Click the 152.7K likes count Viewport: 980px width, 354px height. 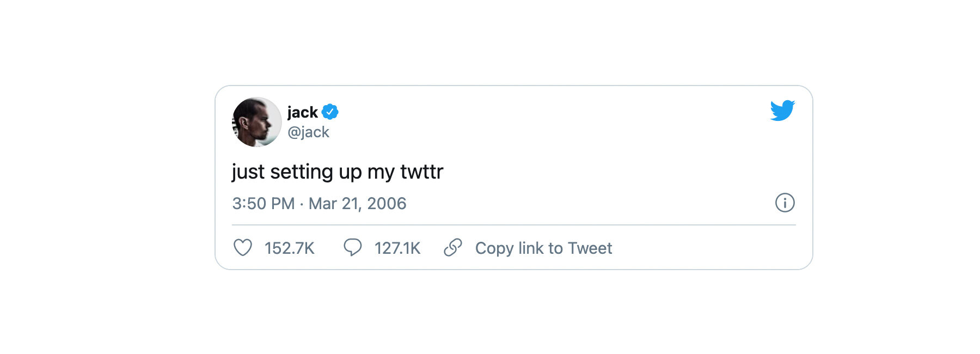pyautogui.click(x=289, y=248)
